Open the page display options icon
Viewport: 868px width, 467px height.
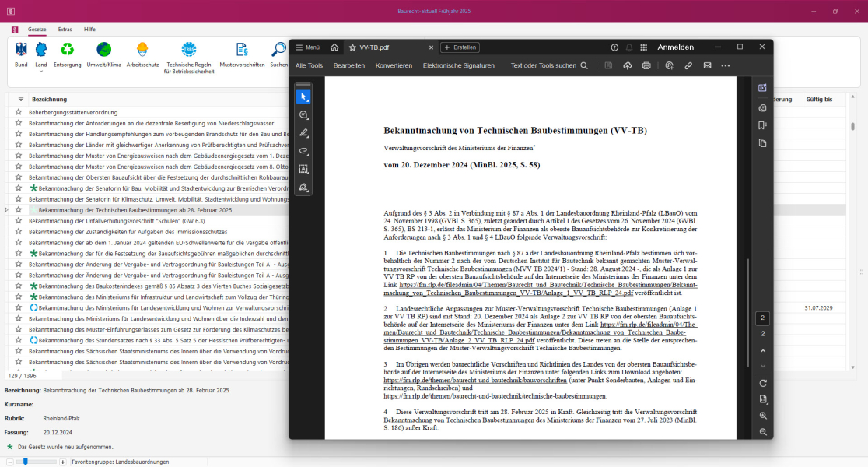[x=763, y=399]
